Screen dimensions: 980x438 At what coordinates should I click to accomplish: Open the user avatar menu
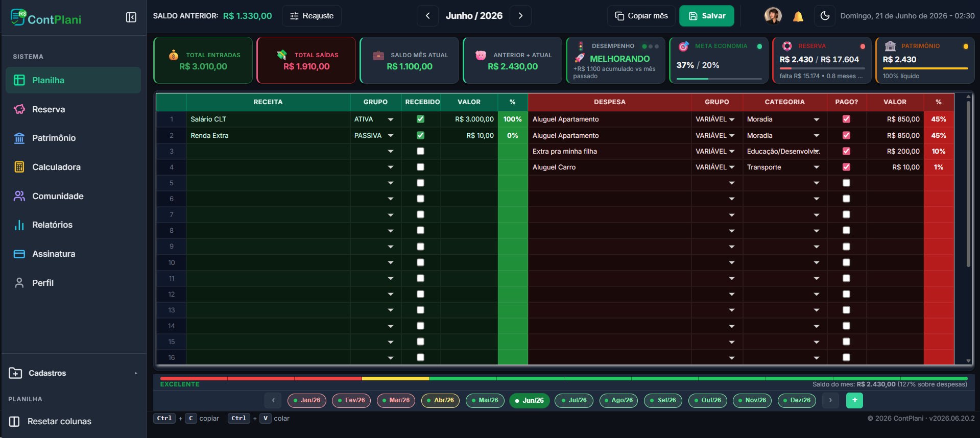(773, 16)
